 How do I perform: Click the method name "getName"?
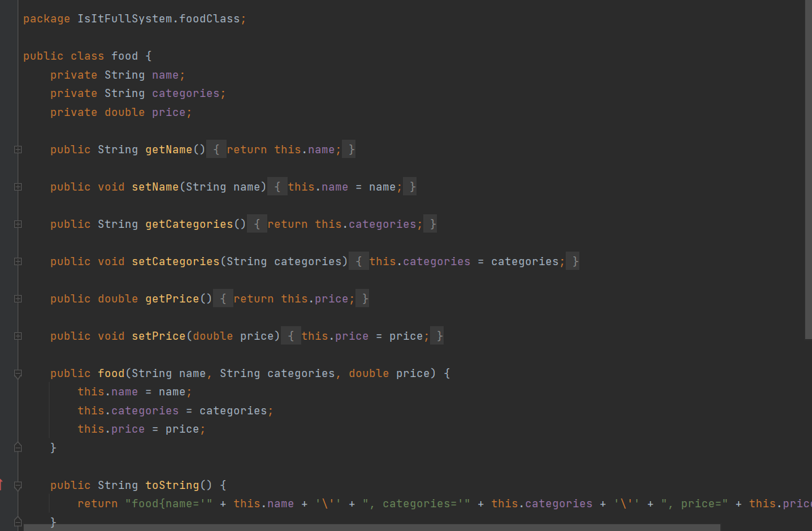click(x=168, y=150)
